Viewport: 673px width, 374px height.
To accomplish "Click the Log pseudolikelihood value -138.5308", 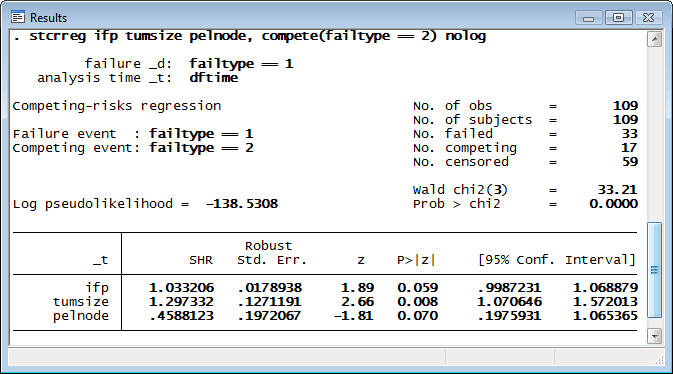I will 242,204.
